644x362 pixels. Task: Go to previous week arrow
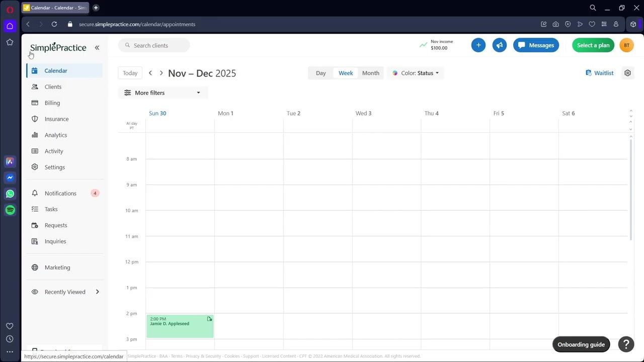pos(150,73)
